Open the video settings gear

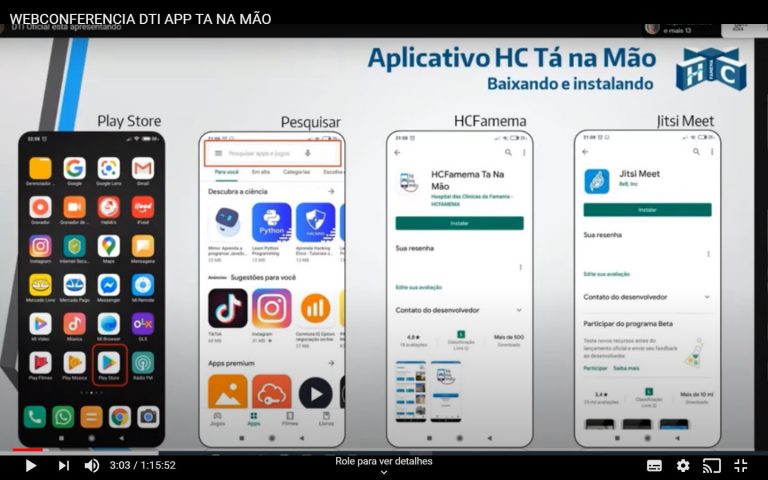(x=683, y=465)
